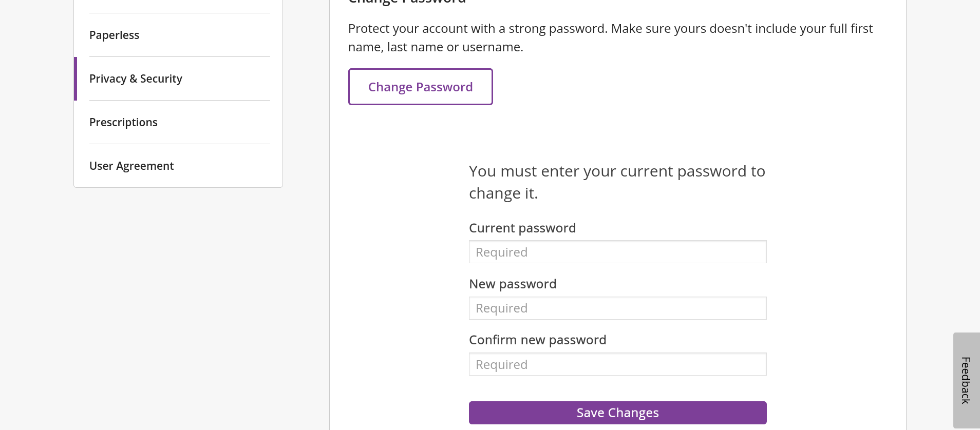980x430 pixels.
Task: Activate the Paperless navigation item
Action: click(114, 35)
